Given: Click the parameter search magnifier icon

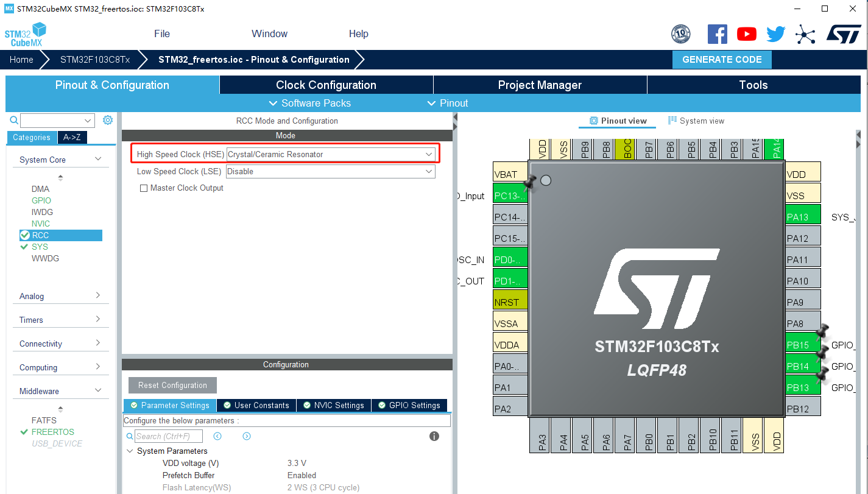Looking at the screenshot, I should [129, 436].
